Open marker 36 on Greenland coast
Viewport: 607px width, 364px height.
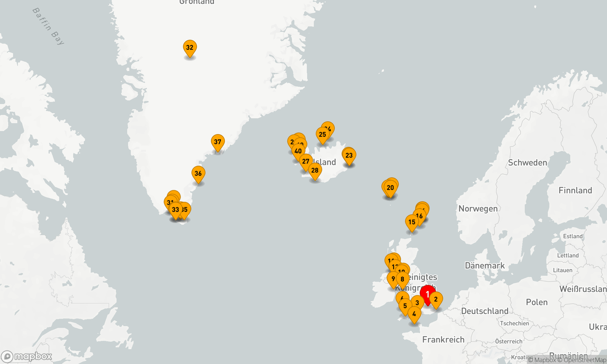[198, 174]
